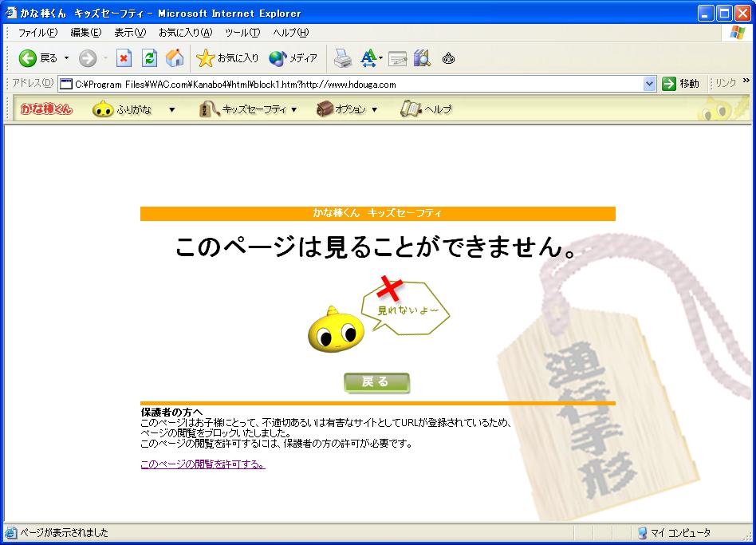Viewport: 756px width, 545px height.
Task: Click the このページは見ることができません heading
Action: pyautogui.click(x=376, y=247)
